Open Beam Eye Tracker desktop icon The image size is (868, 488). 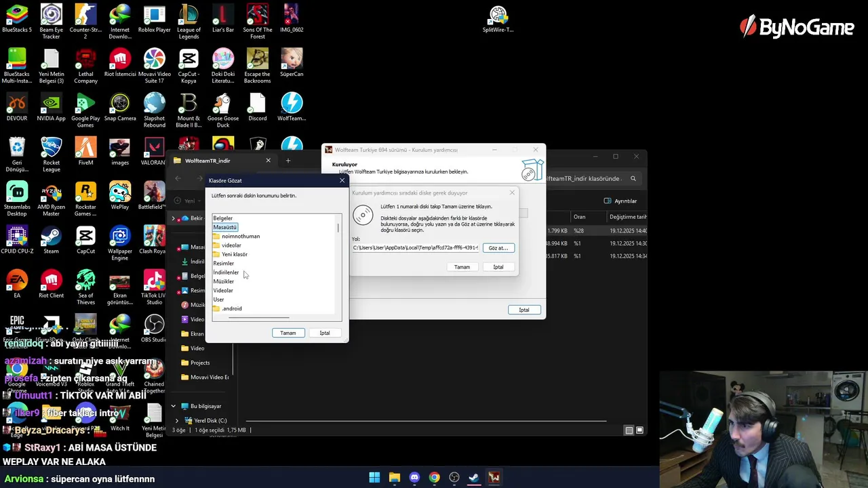[x=52, y=20]
